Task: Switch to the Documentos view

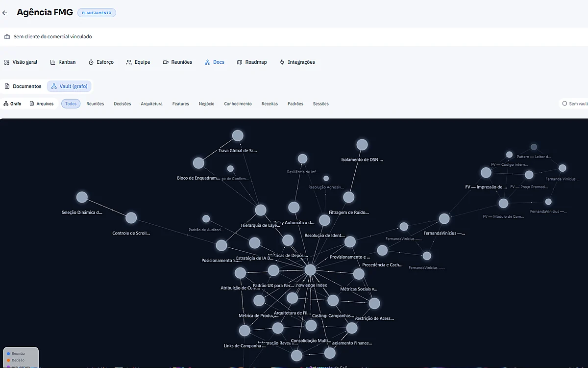Action: pyautogui.click(x=23, y=86)
